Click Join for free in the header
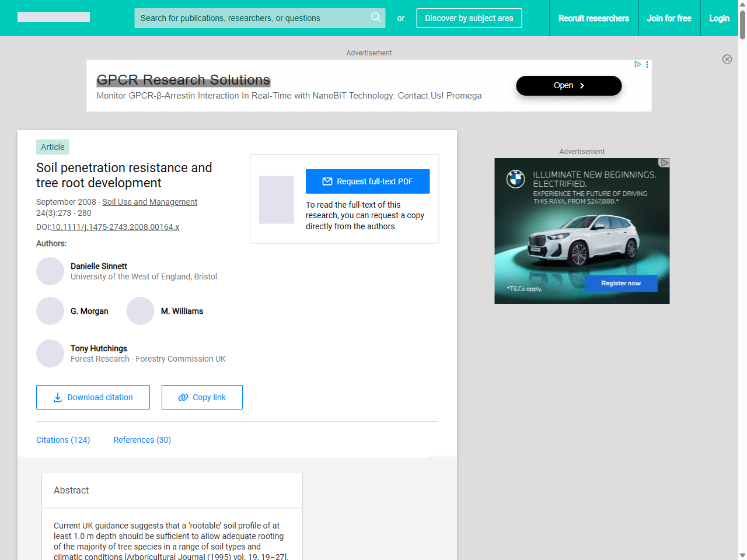The width and height of the screenshot is (747, 560). tap(669, 18)
